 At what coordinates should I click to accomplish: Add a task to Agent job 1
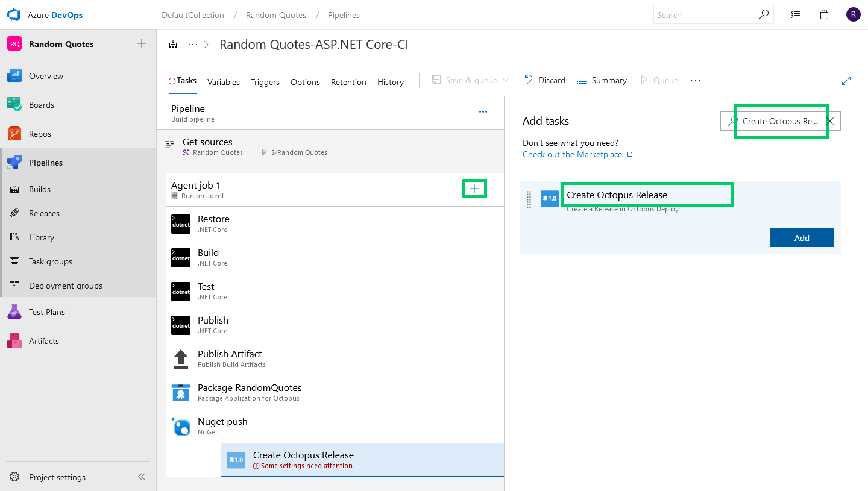pos(474,189)
